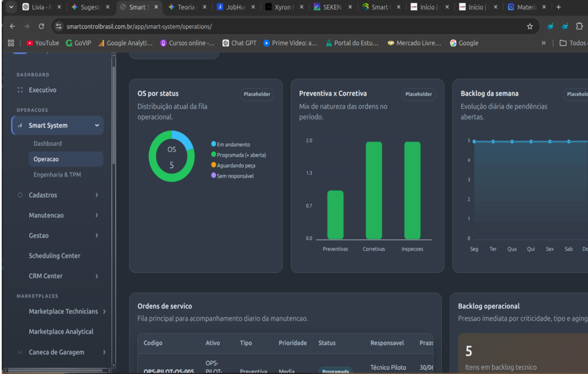Reload the page with the refresh icon

42,26
